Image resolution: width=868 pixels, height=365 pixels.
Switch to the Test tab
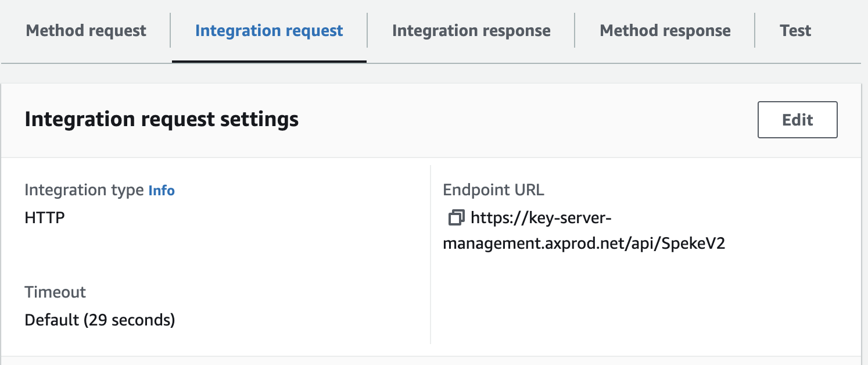tap(795, 30)
